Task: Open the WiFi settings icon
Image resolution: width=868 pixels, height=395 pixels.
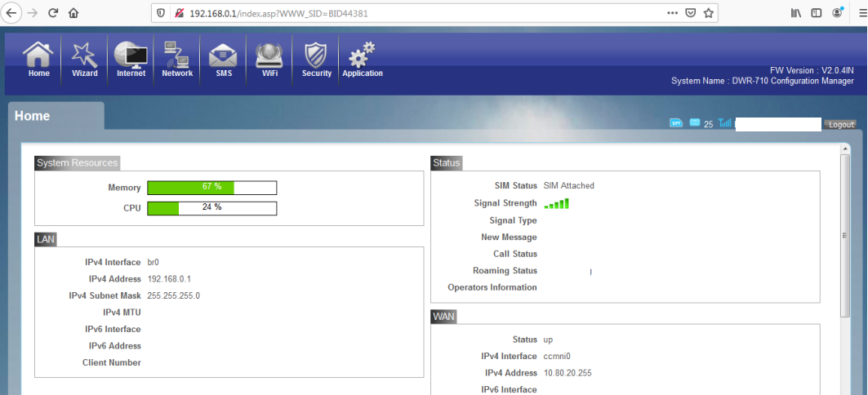Action: (269, 60)
